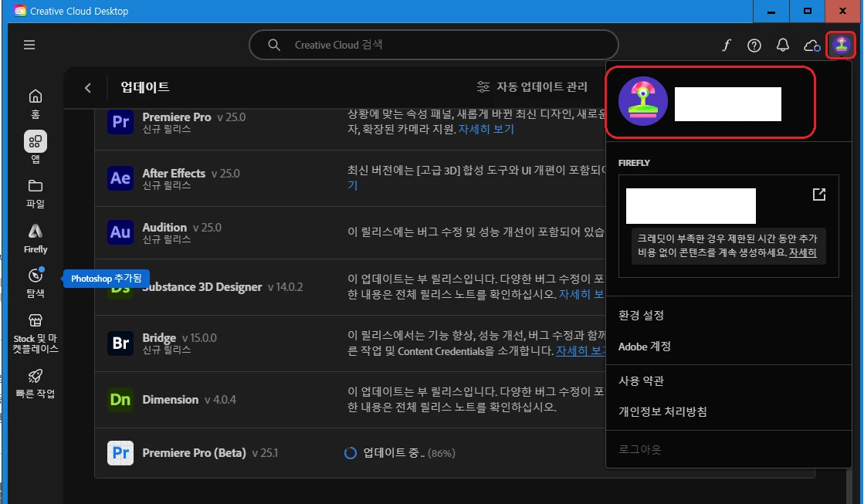
Task: Open Discover (탐색) in sidebar
Action: [36, 282]
